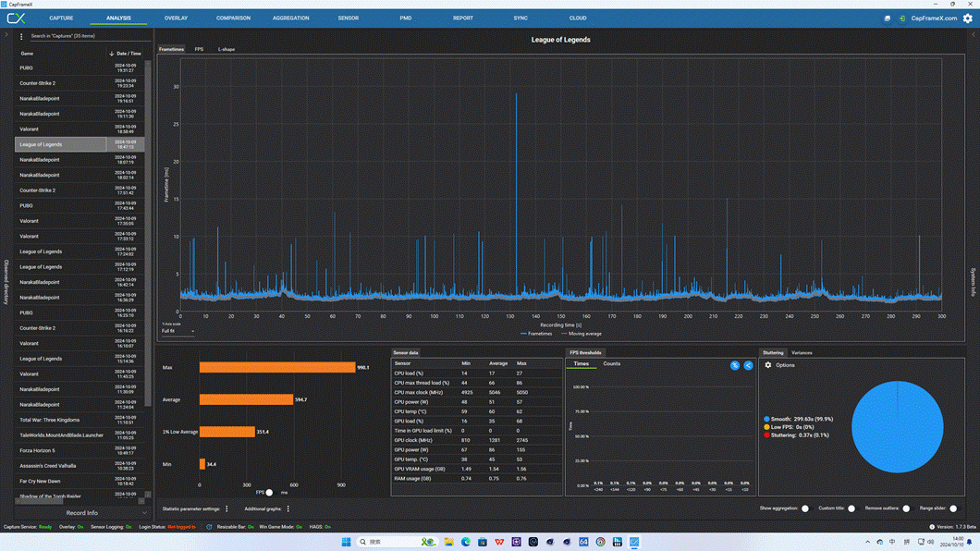Click the blue copy icon in FPS thresholds
The width and height of the screenshot is (980, 551).
coord(735,365)
